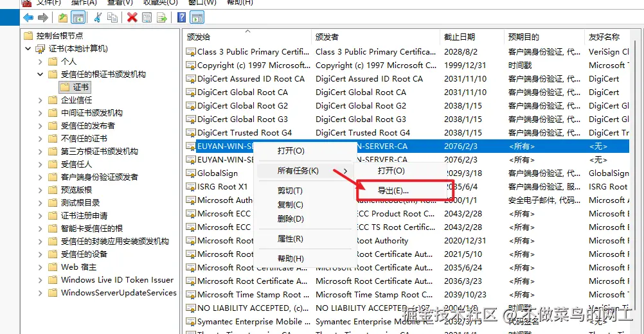
Task: Select the DigiCert Global Root G3 row
Action: (407, 119)
